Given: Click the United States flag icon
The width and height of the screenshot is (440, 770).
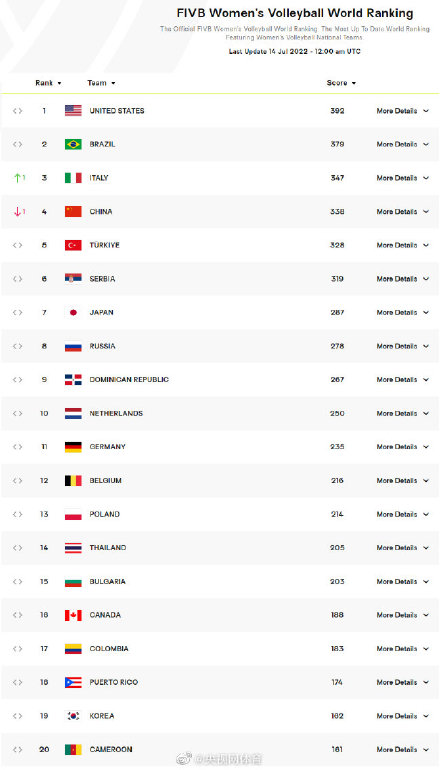Looking at the screenshot, I should click(73, 110).
